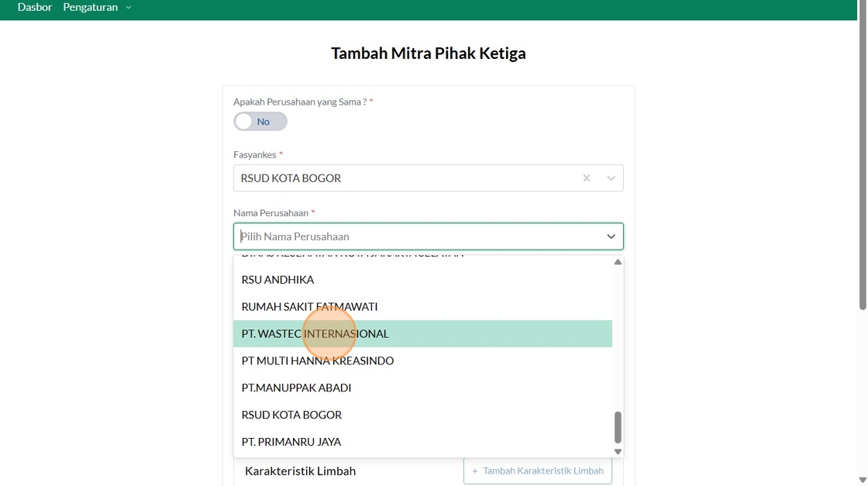Click the dropdown list scrollbar thumb

point(618,426)
